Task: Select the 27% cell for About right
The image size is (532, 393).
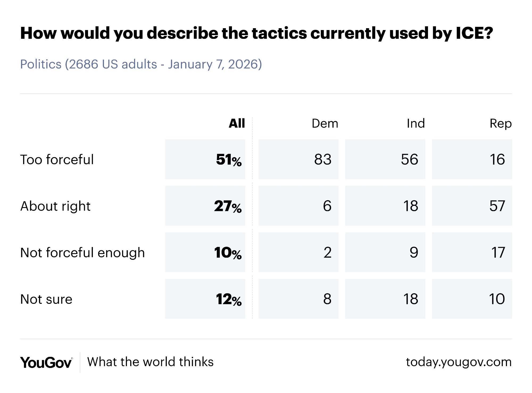Action: point(205,206)
